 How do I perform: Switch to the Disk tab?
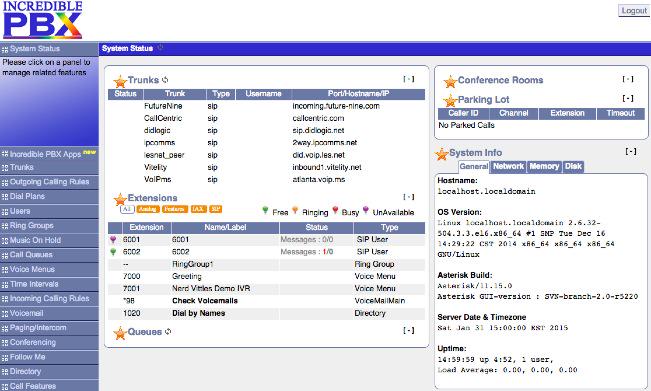(x=573, y=166)
